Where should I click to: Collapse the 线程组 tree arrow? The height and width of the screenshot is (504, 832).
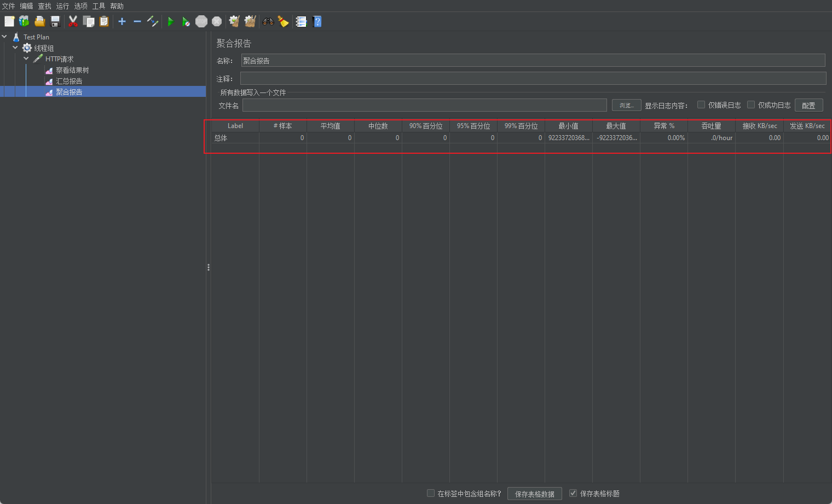(x=15, y=48)
